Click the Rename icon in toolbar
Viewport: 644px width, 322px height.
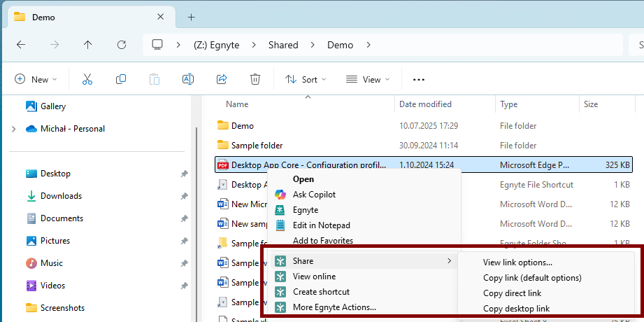click(x=188, y=79)
